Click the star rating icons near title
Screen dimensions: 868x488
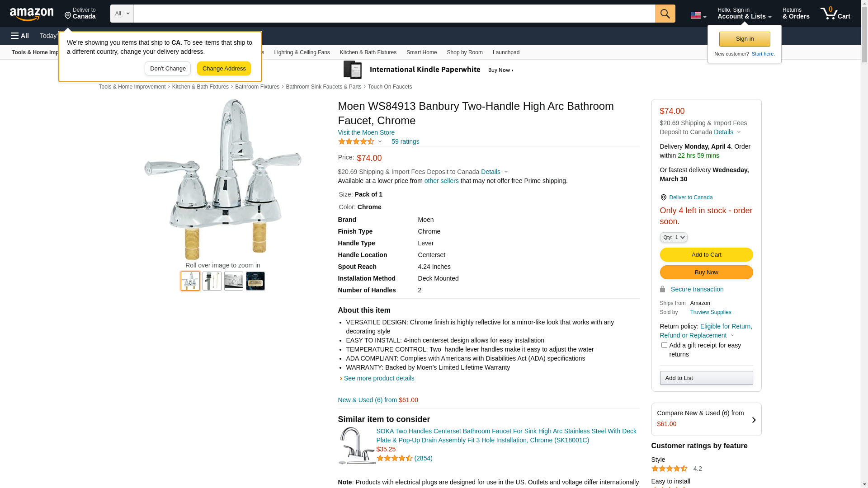pos(356,141)
